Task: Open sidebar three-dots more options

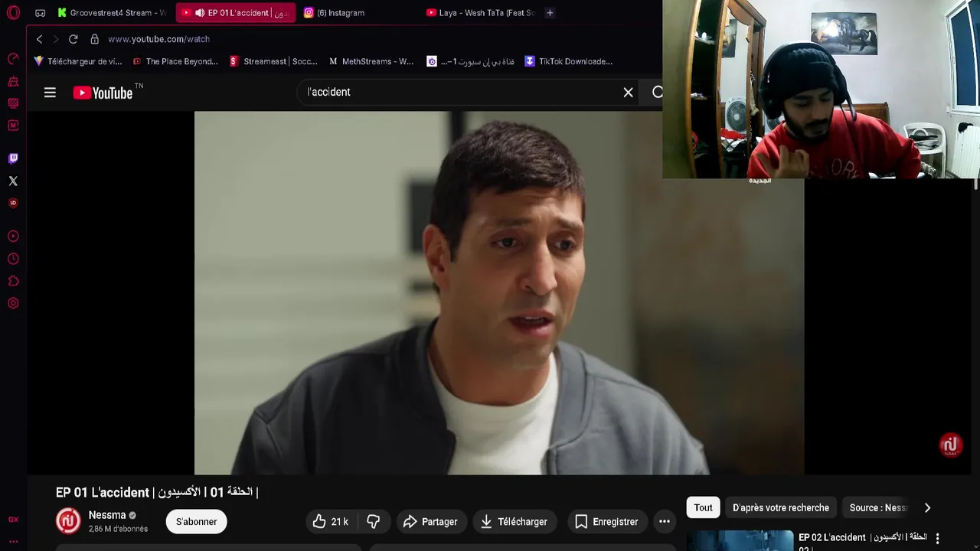Action: (13, 542)
